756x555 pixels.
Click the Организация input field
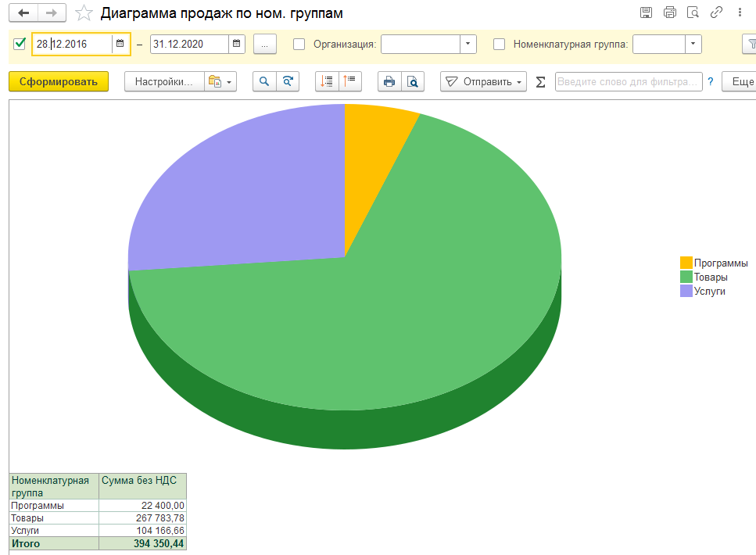click(421, 44)
